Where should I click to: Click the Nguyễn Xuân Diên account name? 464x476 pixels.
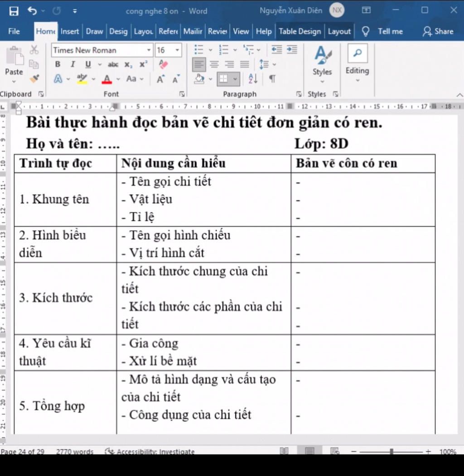click(290, 10)
